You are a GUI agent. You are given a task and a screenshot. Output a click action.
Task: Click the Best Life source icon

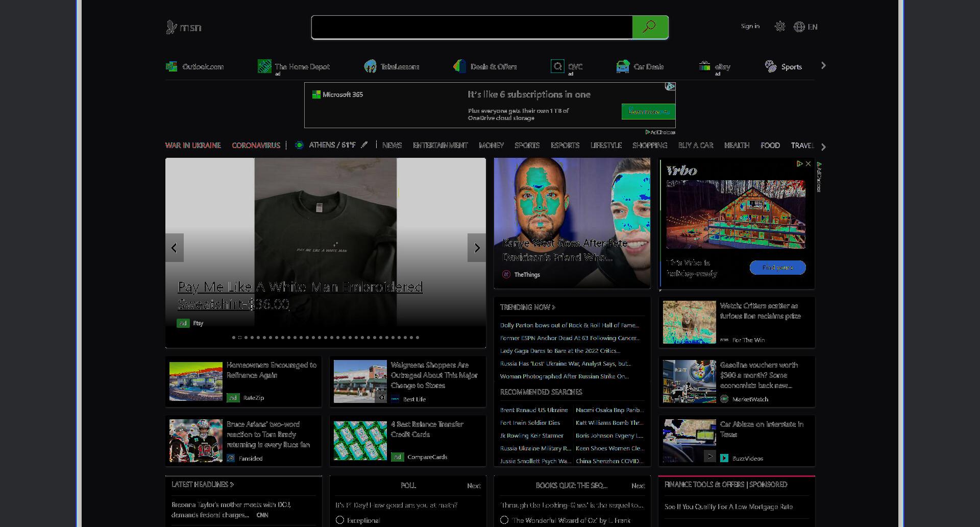coord(395,399)
